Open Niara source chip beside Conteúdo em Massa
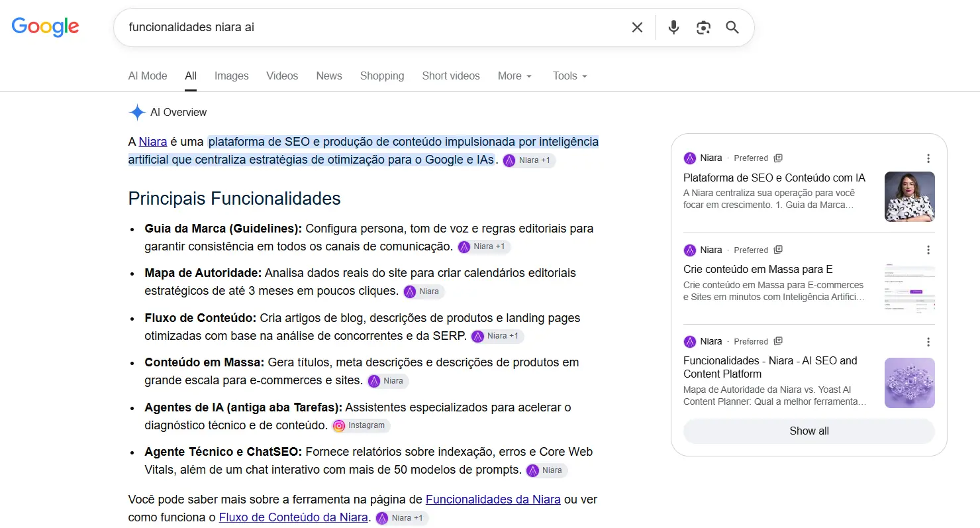This screenshot has width=980, height=528. [x=388, y=381]
